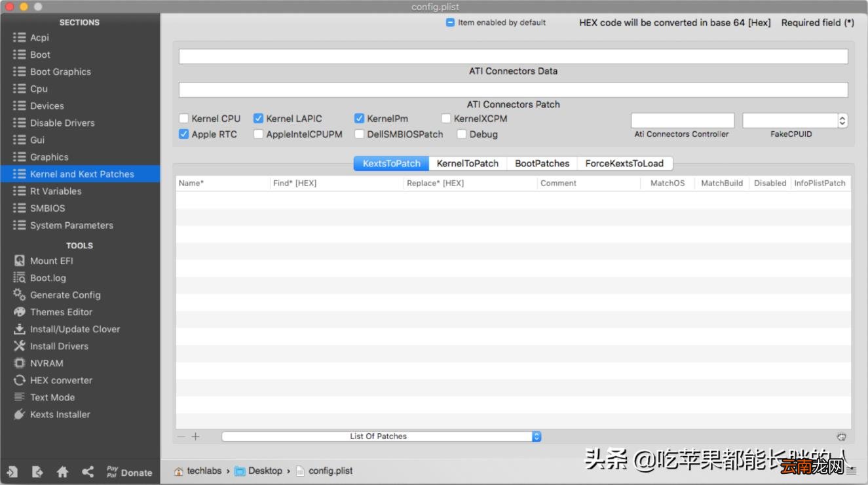Click techlabs in the path bar
Viewport: 868px width, 485px height.
tap(198, 471)
